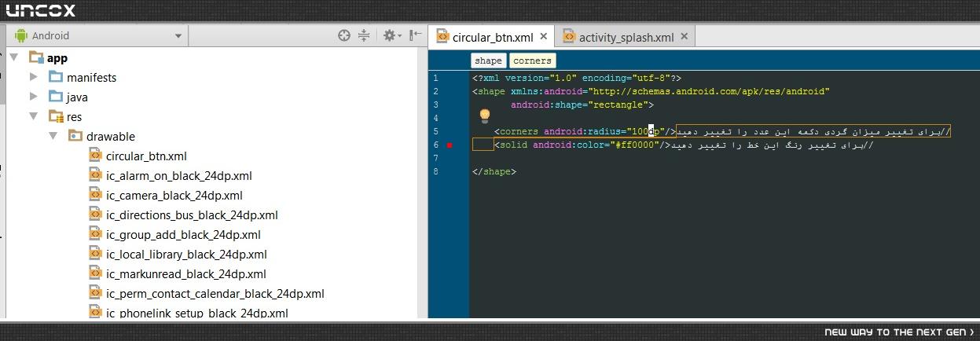The height and width of the screenshot is (341, 980).
Task: Click the hide project panel icon
Action: coord(417,35)
